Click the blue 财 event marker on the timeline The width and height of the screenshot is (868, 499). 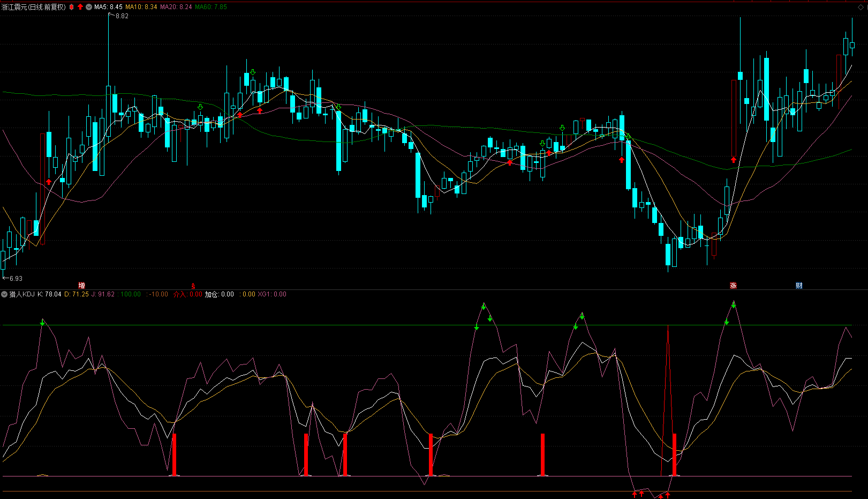[799, 285]
